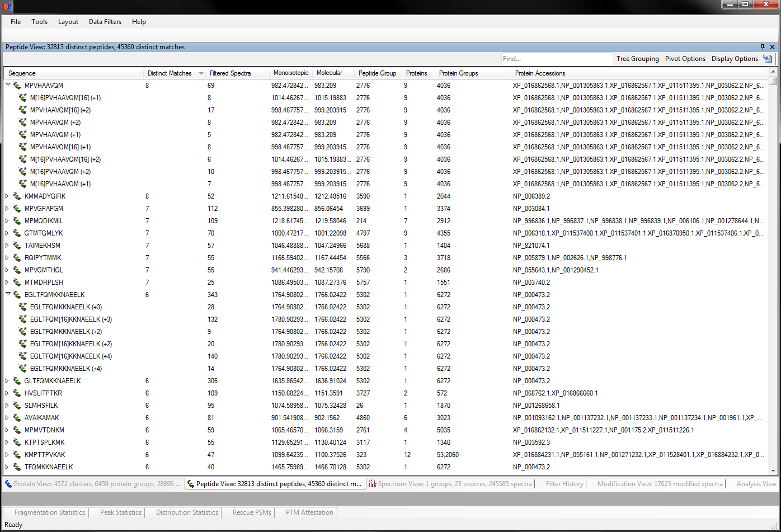This screenshot has width=781, height=532.
Task: Close the Peptide View panel
Action: coord(772,47)
